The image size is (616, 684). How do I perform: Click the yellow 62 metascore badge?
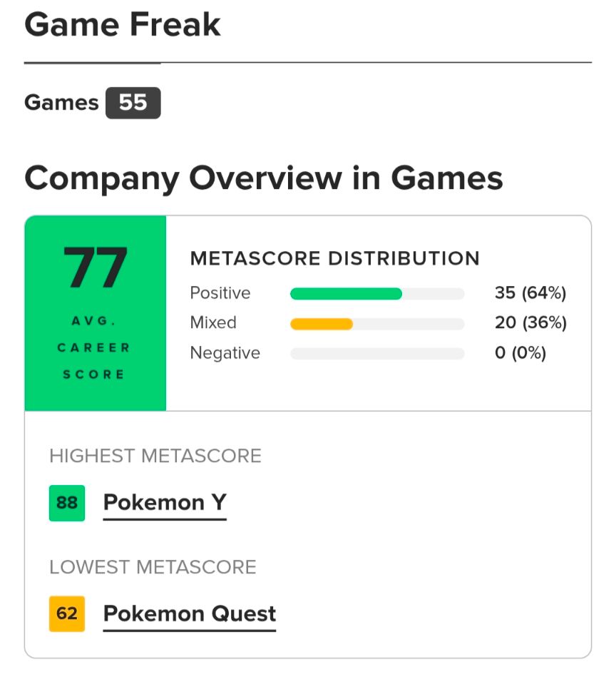point(67,614)
